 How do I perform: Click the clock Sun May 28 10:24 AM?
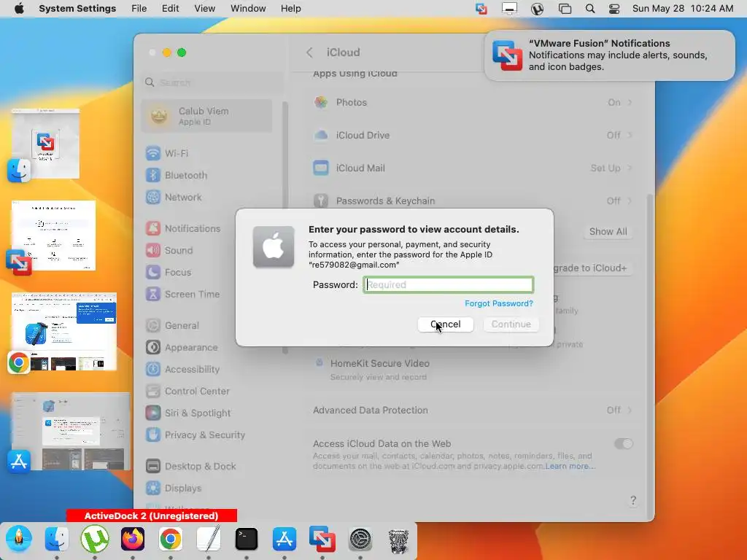(683, 9)
